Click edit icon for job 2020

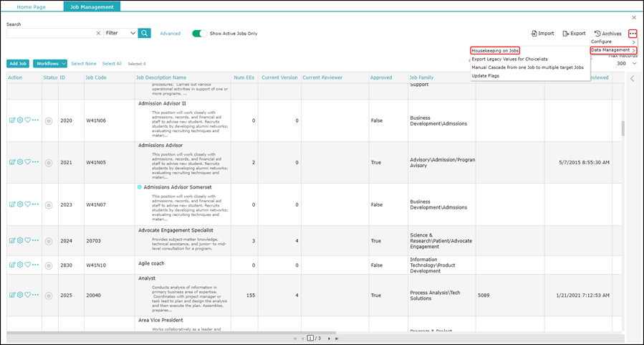point(12,120)
